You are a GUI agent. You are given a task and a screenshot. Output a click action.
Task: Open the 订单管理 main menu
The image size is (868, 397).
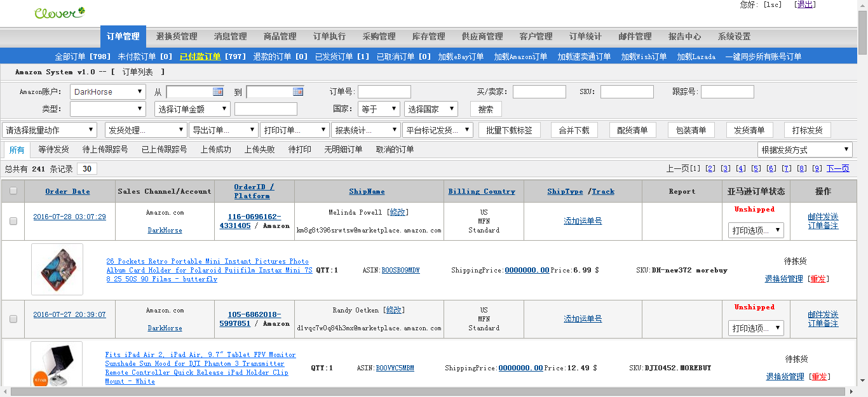(x=123, y=37)
